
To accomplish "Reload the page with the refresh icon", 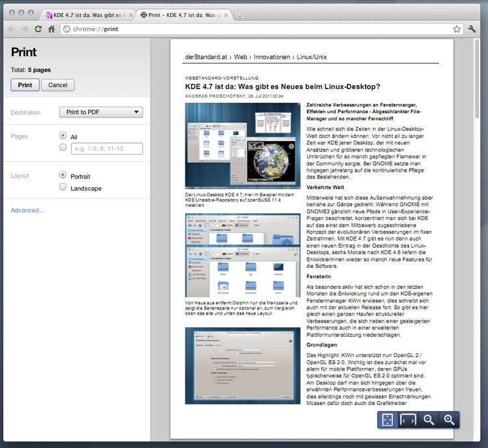I will (38, 29).
